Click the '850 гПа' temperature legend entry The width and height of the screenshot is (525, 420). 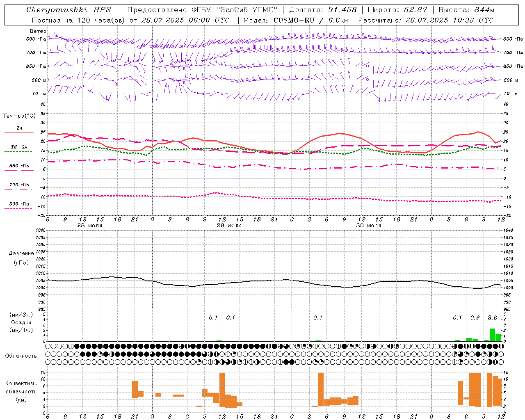(x=19, y=166)
